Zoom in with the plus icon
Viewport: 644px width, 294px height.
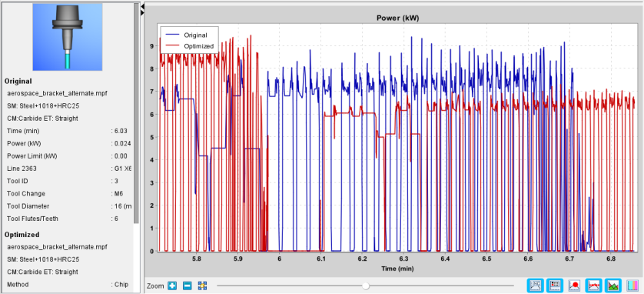click(x=172, y=286)
